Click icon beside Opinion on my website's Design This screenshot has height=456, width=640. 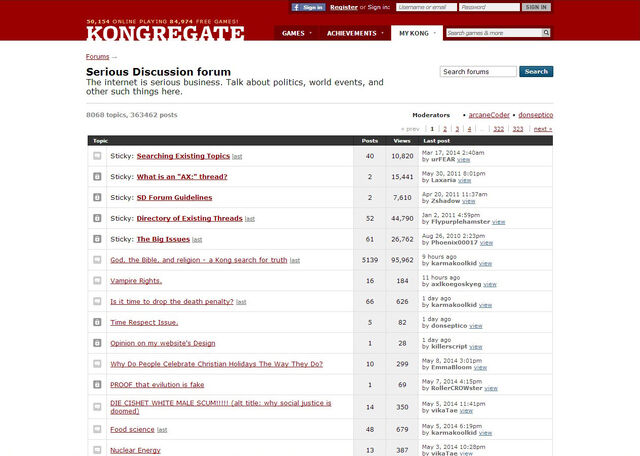97,343
